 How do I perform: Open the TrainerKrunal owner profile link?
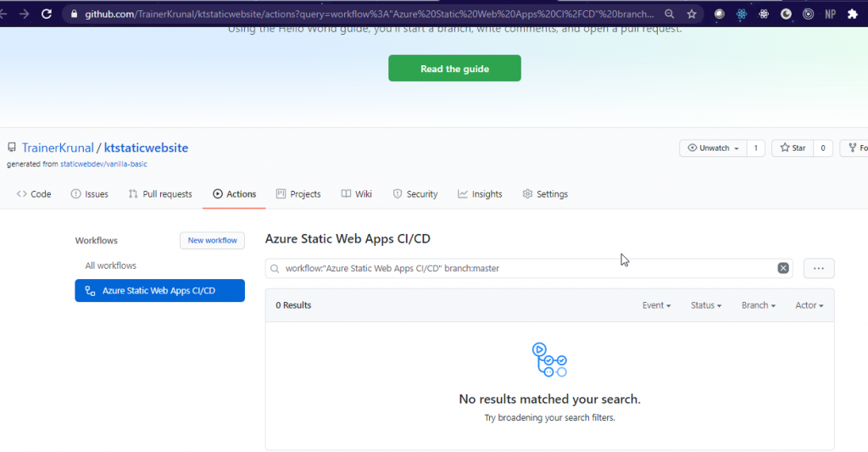(58, 148)
